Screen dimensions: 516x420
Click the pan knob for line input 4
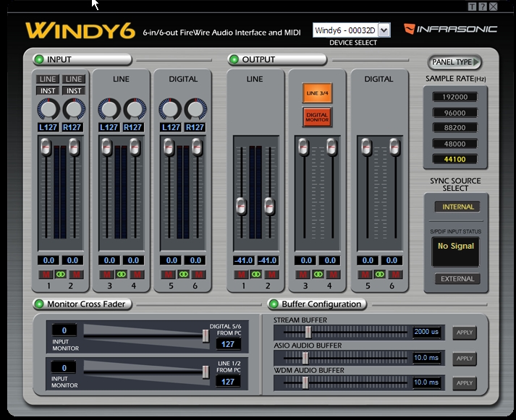135,109
